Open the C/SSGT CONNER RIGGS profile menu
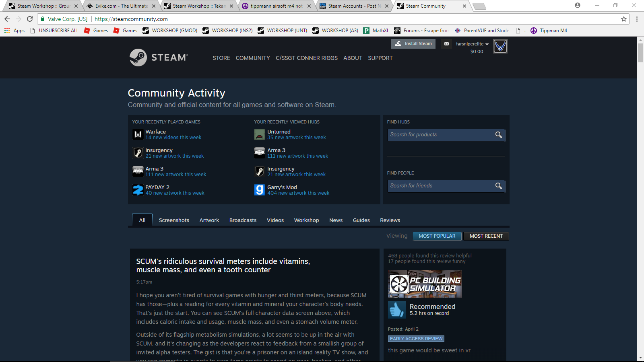This screenshot has height=362, width=644. click(x=307, y=58)
